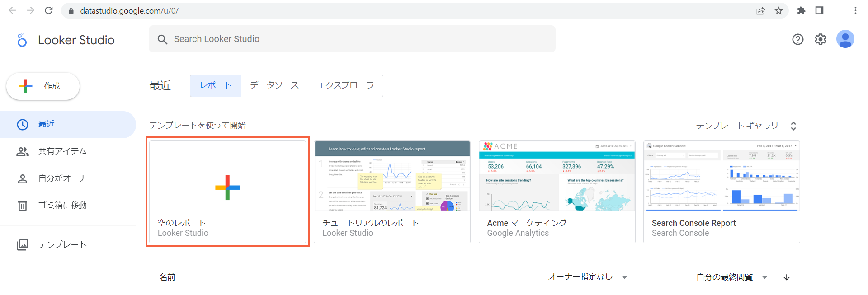Expand the テンプレート ギャラリー section
Viewport: 868px width, 295px height.
pos(746,126)
